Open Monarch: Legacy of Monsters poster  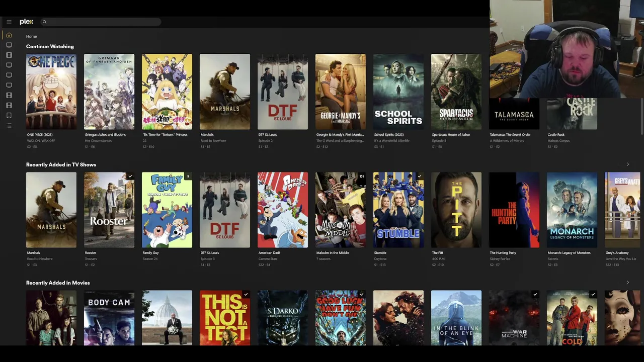click(572, 210)
